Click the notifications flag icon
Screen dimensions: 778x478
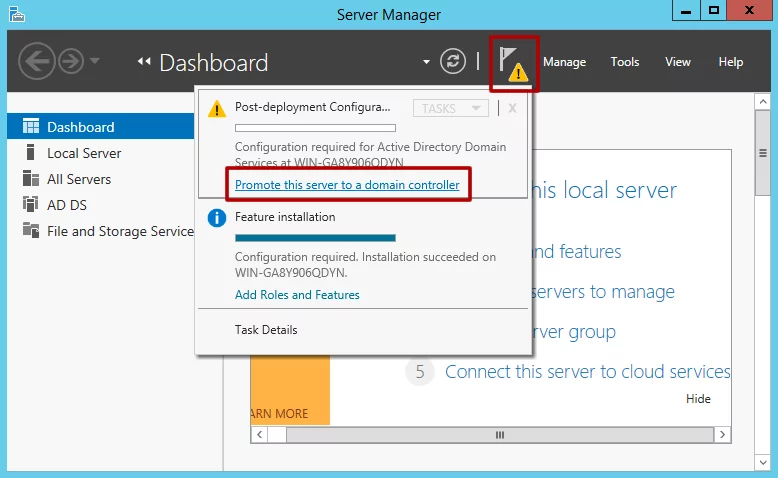(513, 62)
